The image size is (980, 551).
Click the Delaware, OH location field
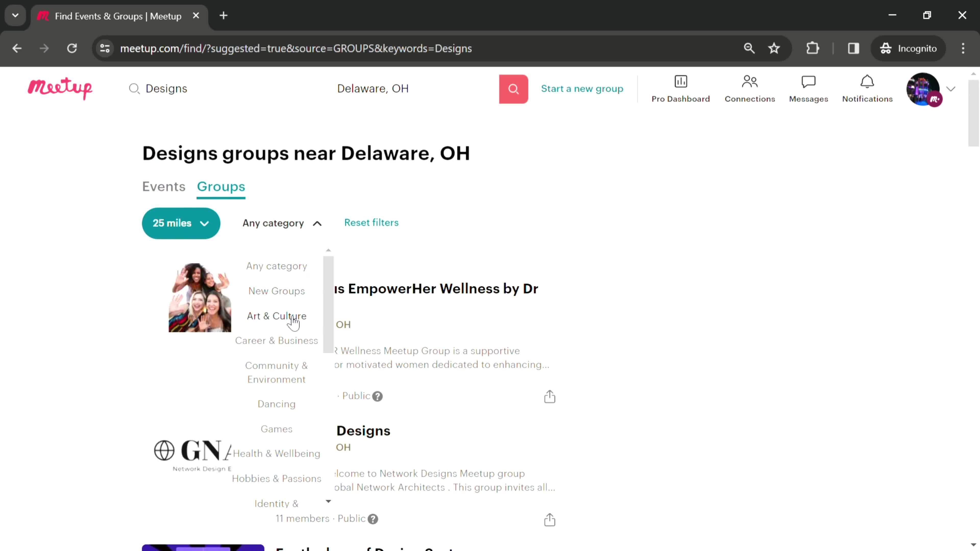click(x=415, y=89)
